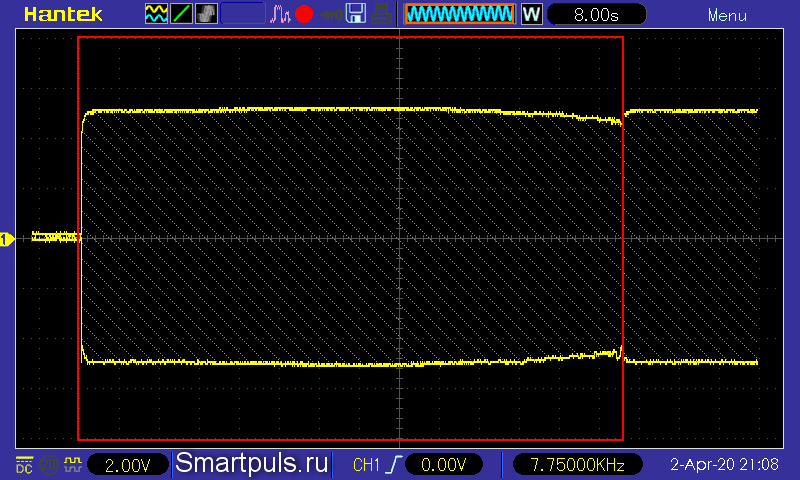Click the DC coupling indicator

tap(24, 464)
